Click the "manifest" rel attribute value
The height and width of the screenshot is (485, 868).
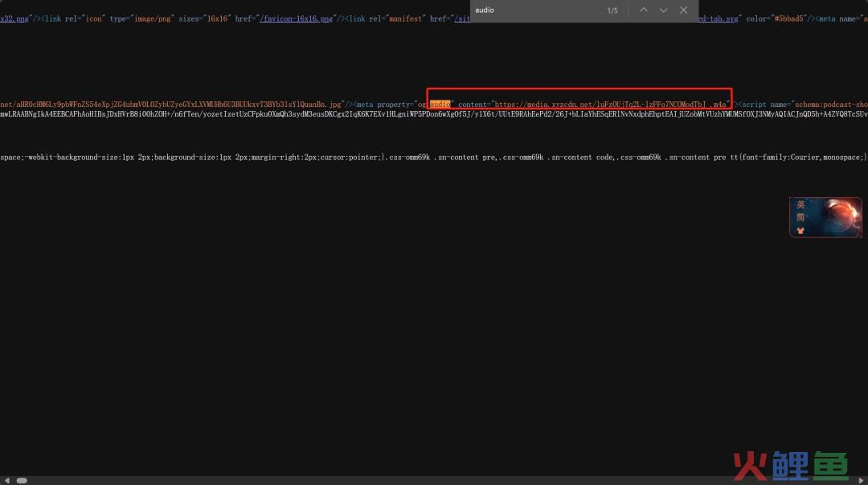click(x=405, y=18)
